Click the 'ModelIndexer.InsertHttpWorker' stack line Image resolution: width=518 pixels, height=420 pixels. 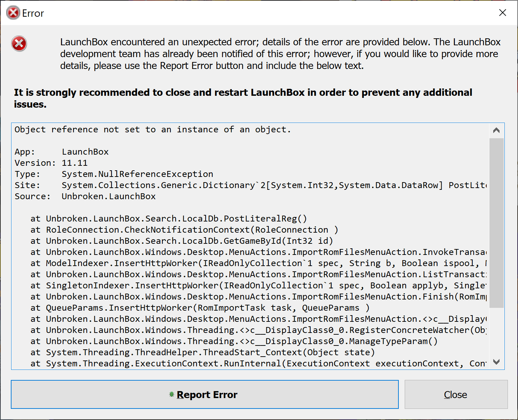point(259,263)
